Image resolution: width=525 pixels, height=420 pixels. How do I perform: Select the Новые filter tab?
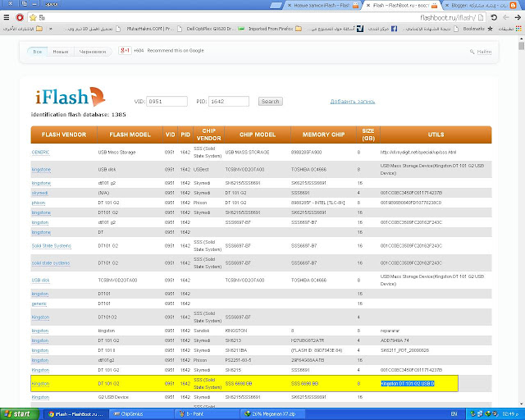coord(61,52)
